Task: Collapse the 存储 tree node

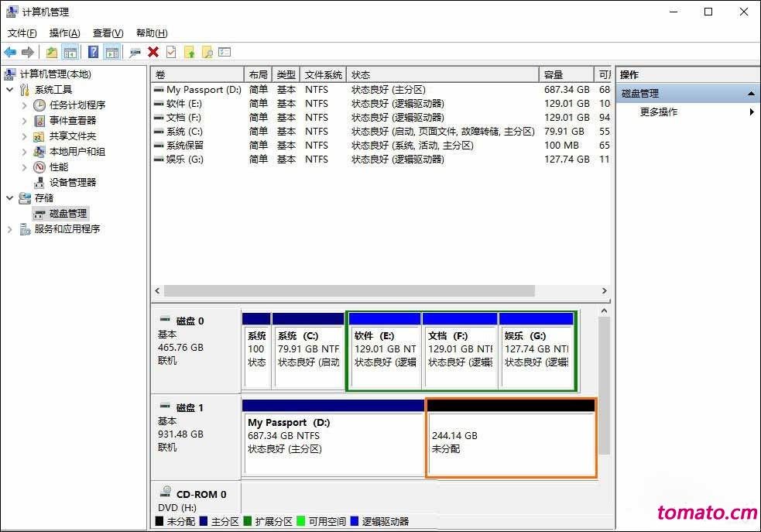Action: pos(10,198)
